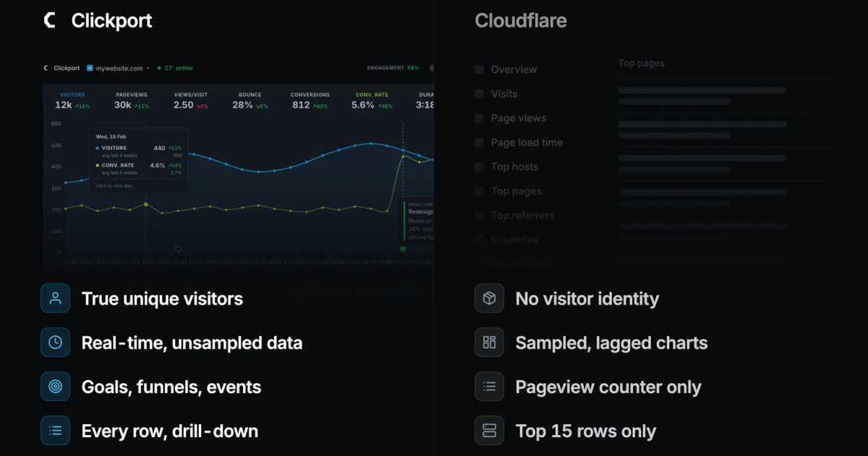Click the tooltip VISITORS 440 value row
This screenshot has height=456, width=868.
pyautogui.click(x=139, y=148)
